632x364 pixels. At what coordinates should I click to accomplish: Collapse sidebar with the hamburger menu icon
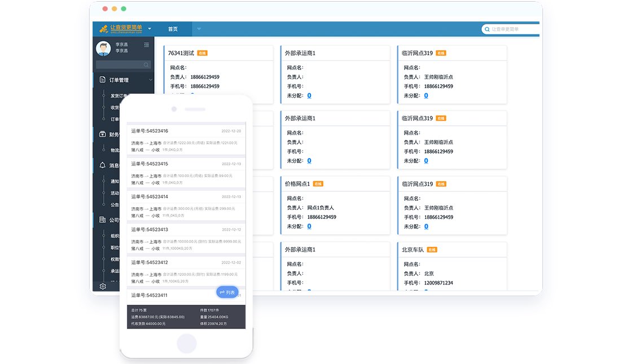(147, 45)
